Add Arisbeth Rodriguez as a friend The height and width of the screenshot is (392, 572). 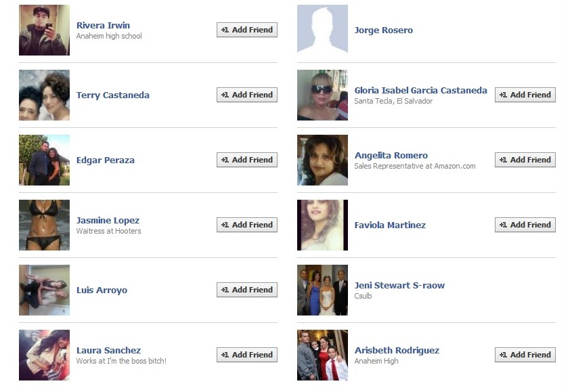tap(525, 355)
